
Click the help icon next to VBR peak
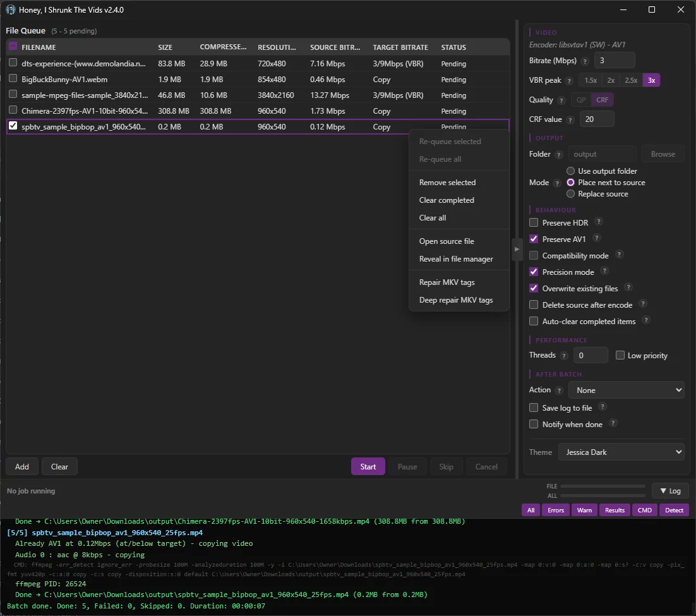[x=570, y=81]
